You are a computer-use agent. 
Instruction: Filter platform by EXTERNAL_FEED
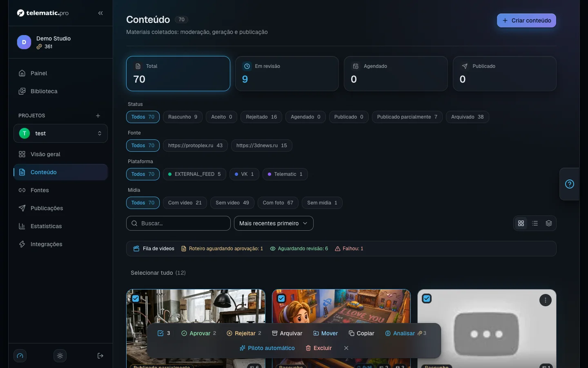click(194, 174)
